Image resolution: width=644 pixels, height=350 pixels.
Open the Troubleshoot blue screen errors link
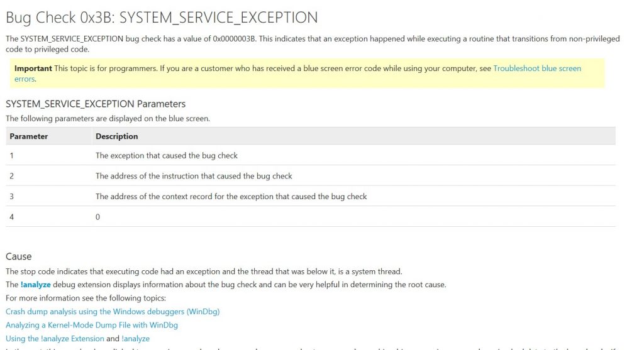point(536,68)
